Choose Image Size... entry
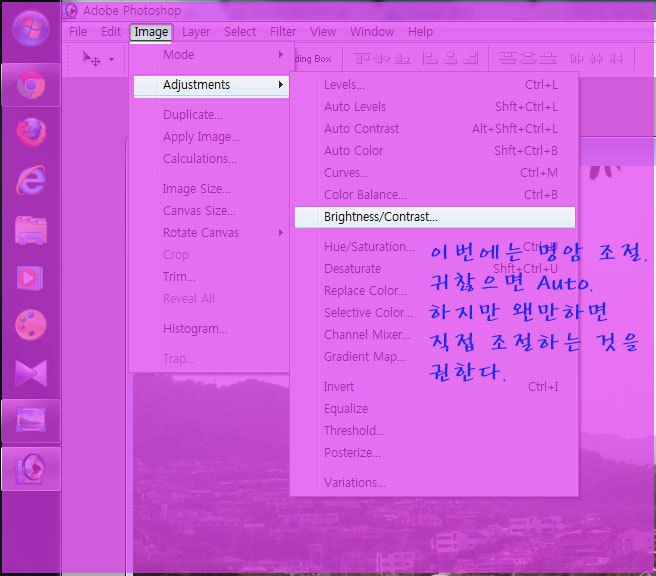This screenshot has width=656, height=576. pos(197,189)
